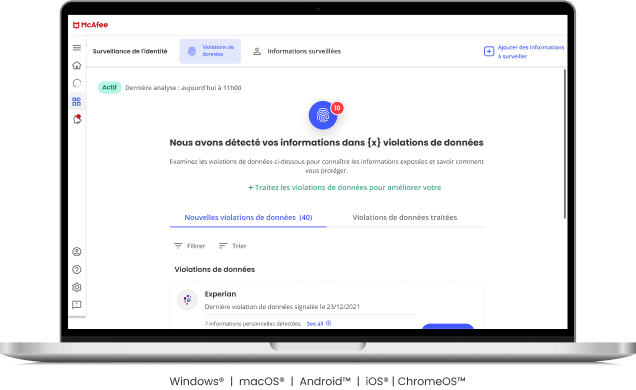Image resolution: width=636 pixels, height=390 pixels.
Task: Expand Traitez les violations de données link
Action: [344, 188]
